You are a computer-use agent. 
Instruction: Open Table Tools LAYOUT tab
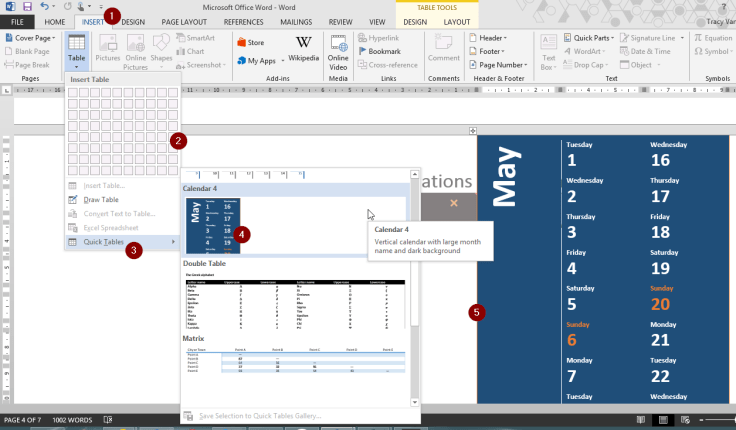456,22
